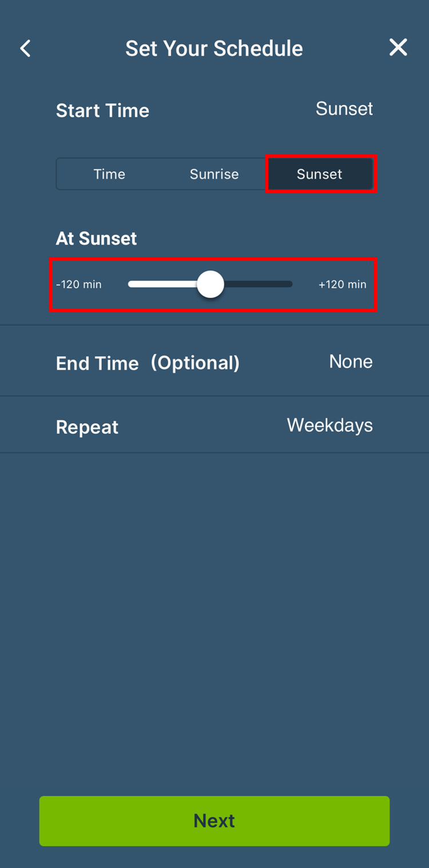The width and height of the screenshot is (429, 868).
Task: Click the filled left part of slider track
Action: coord(163,284)
